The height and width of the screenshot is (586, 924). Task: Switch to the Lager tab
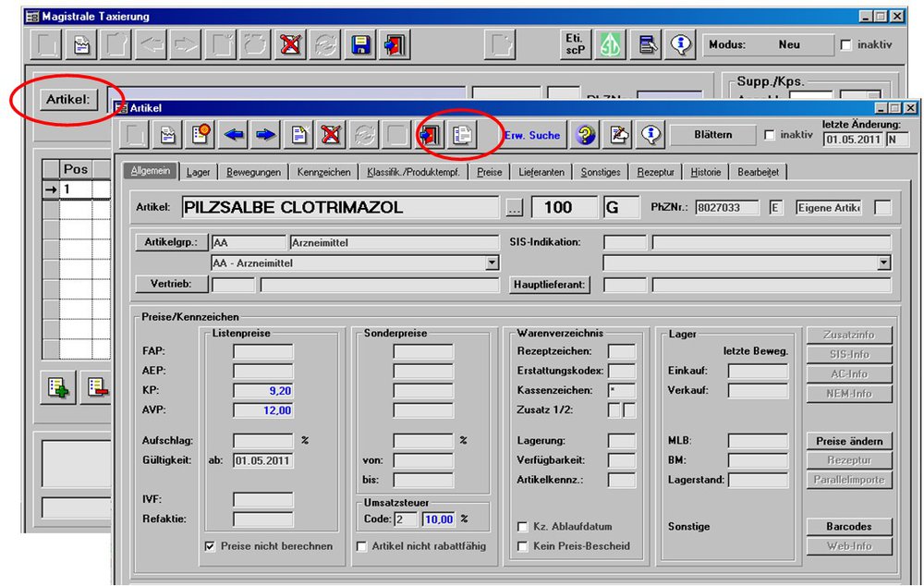pos(198,172)
